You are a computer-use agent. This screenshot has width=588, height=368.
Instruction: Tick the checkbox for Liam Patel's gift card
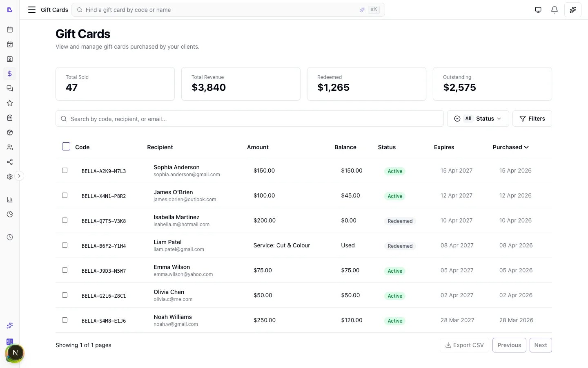coord(65,245)
